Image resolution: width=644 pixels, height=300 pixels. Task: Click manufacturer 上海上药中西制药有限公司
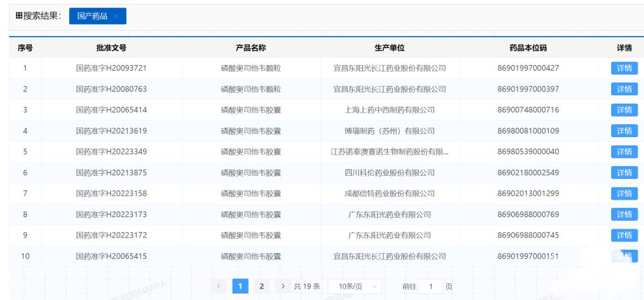tap(390, 110)
